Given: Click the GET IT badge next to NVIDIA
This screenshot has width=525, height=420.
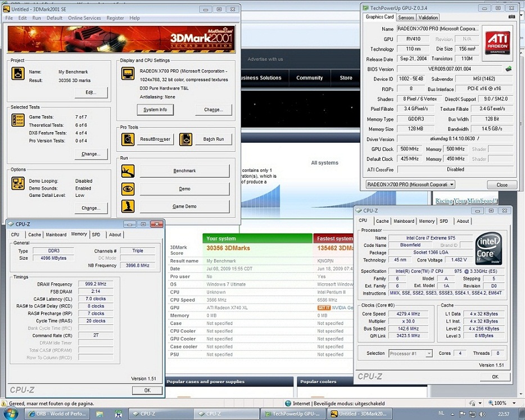Looking at the screenshot, I should [x=324, y=308].
